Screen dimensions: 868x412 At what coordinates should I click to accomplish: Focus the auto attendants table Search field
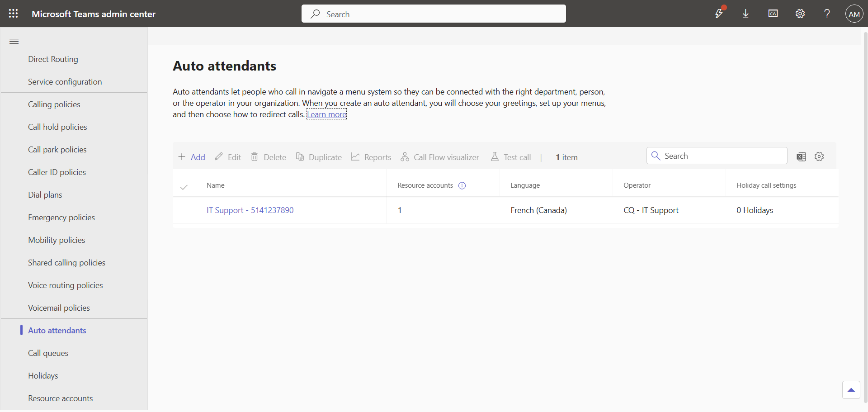point(717,156)
